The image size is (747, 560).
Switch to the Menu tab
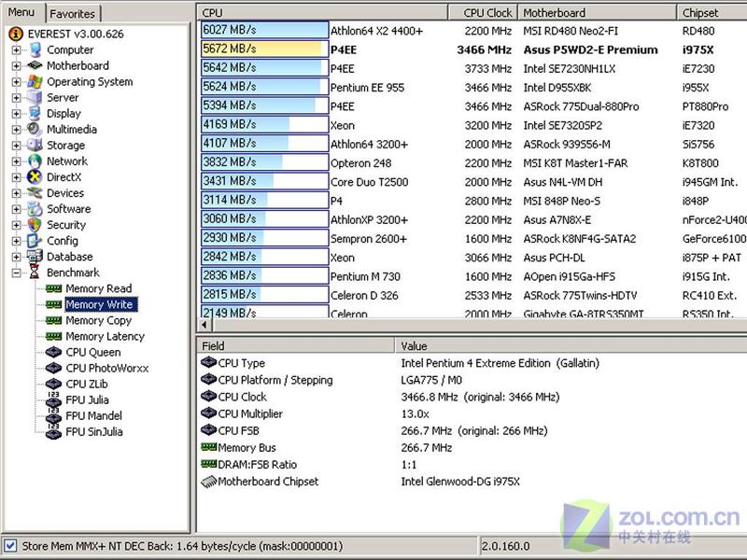[21, 12]
